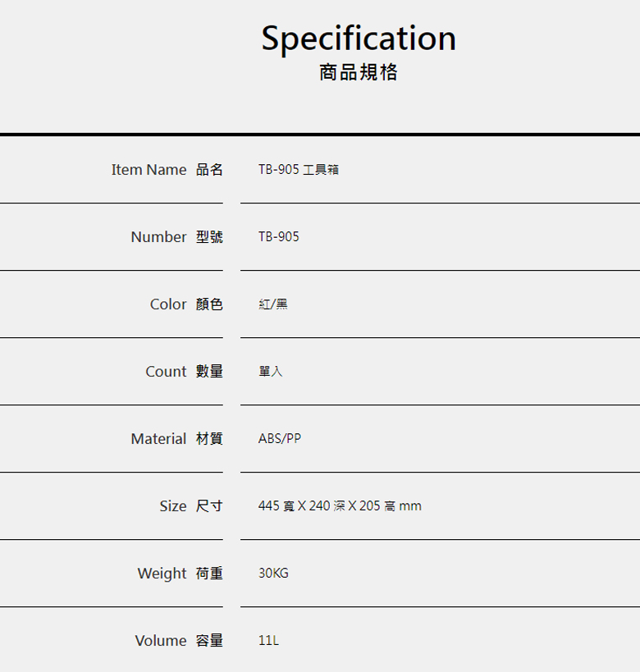Viewport: 640px width, 672px height.
Task: Select the Number 型號 label
Action: click(x=176, y=237)
